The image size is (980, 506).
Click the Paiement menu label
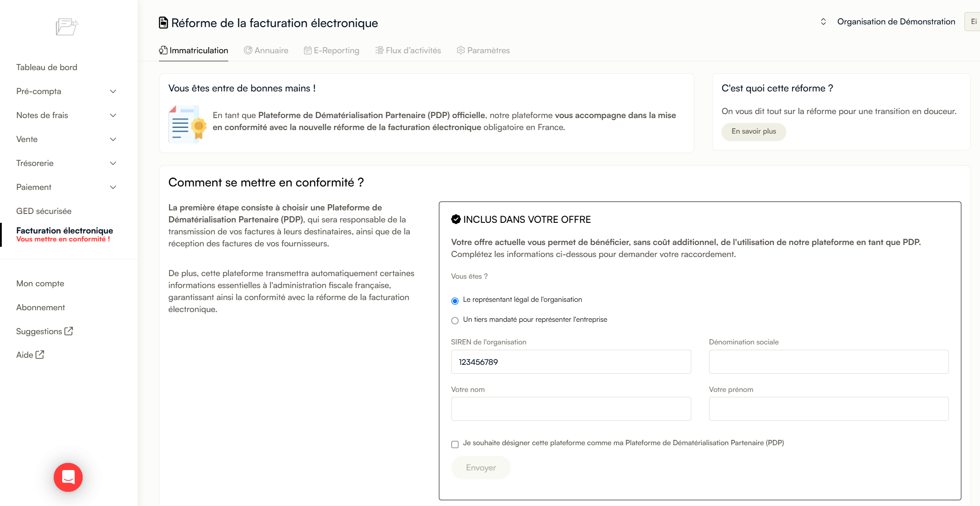pyautogui.click(x=34, y=187)
